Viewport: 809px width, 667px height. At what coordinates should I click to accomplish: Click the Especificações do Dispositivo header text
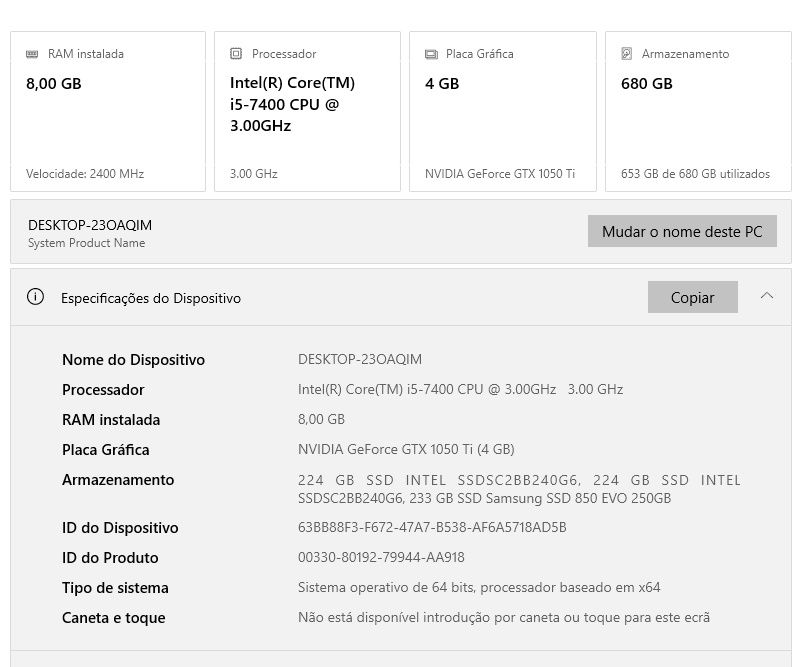151,298
